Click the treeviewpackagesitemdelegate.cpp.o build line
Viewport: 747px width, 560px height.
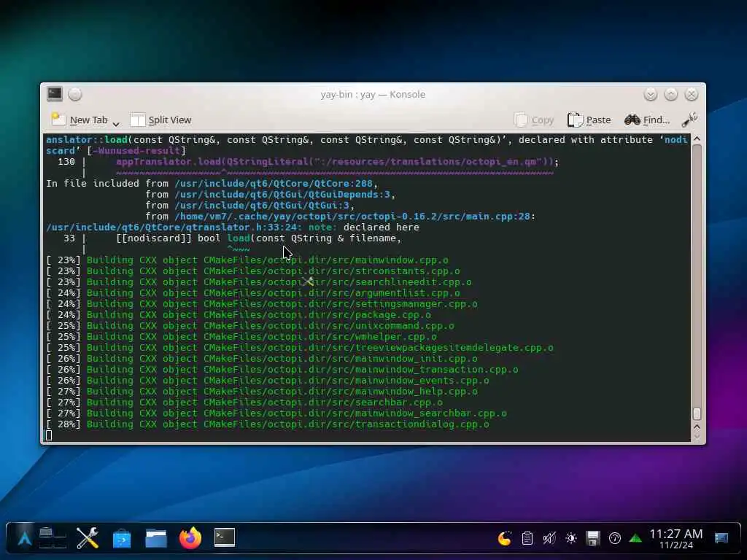point(300,348)
